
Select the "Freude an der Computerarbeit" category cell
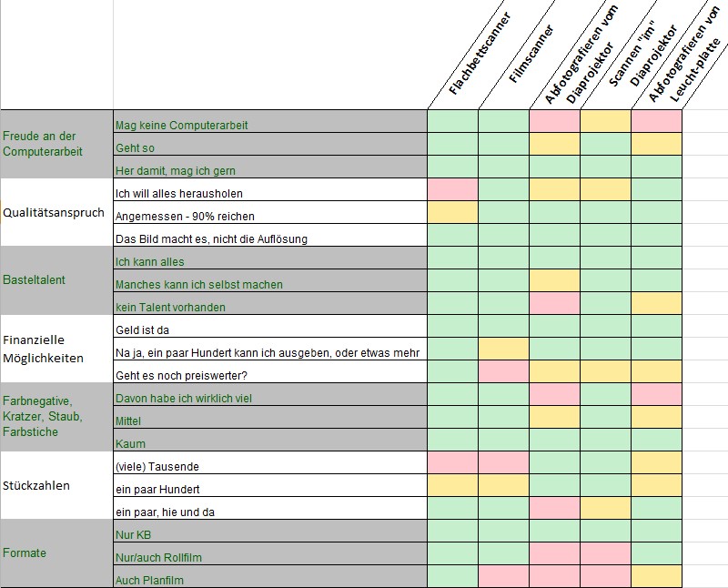pyautogui.click(x=56, y=144)
